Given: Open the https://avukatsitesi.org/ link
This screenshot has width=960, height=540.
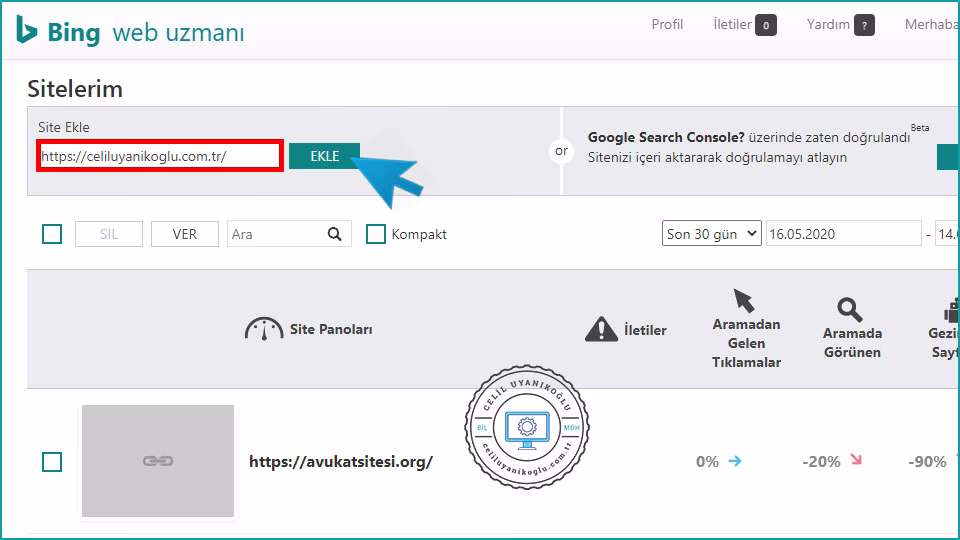Looking at the screenshot, I should 341,462.
